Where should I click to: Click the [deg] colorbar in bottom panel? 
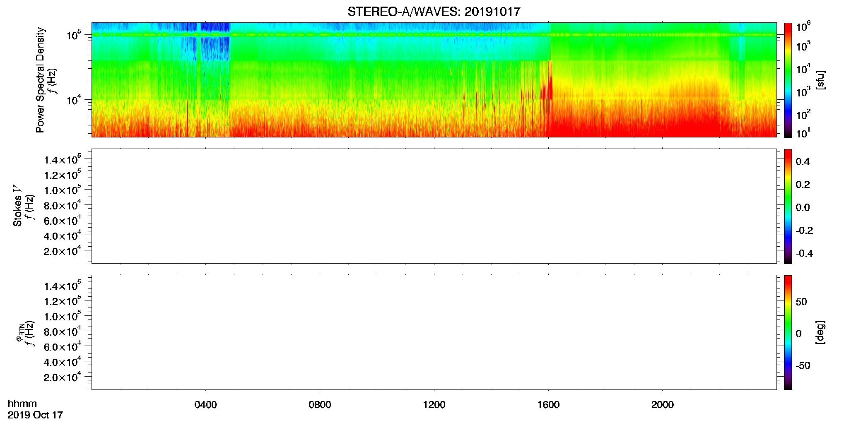point(788,332)
